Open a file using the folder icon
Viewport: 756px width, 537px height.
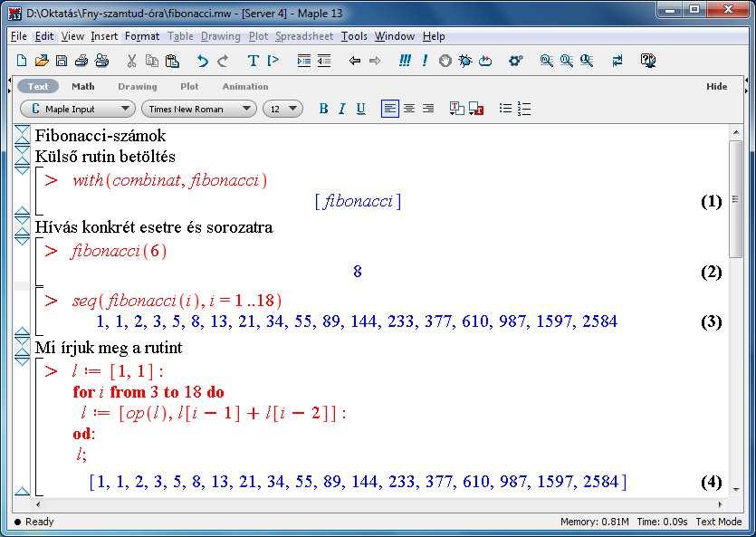coord(42,61)
